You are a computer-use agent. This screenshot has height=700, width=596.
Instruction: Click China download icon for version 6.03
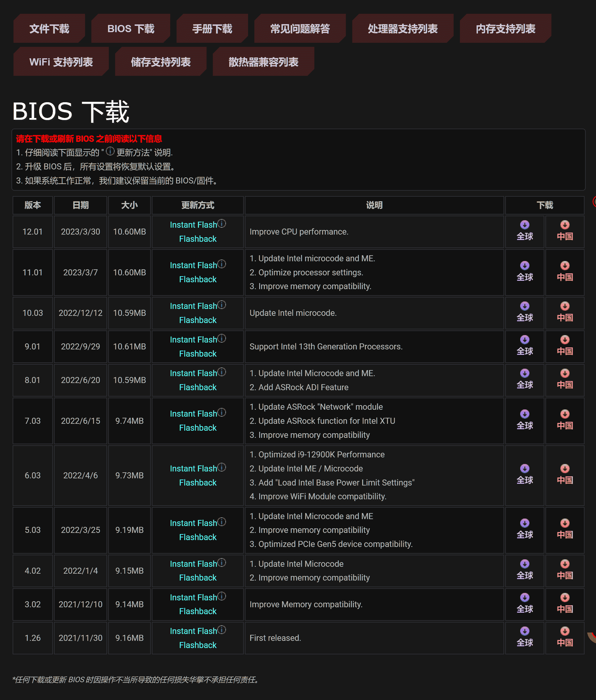565,469
